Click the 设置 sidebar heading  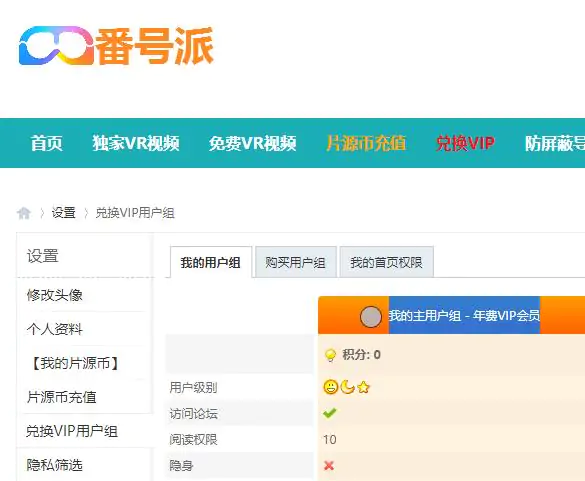(x=43, y=256)
